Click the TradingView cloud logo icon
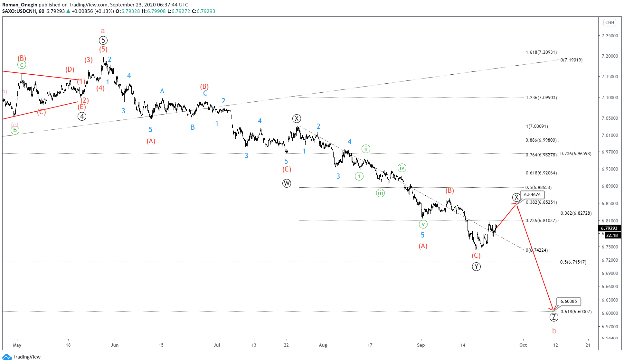 click(7, 357)
